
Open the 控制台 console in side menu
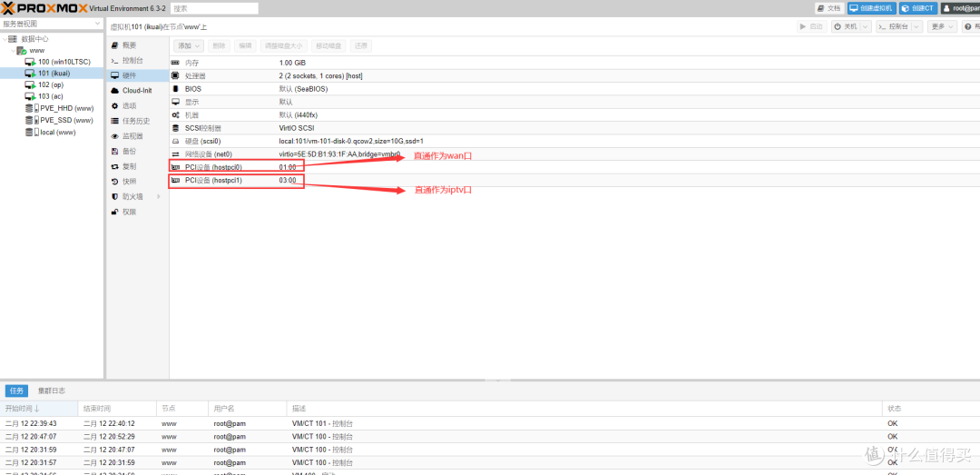(132, 60)
